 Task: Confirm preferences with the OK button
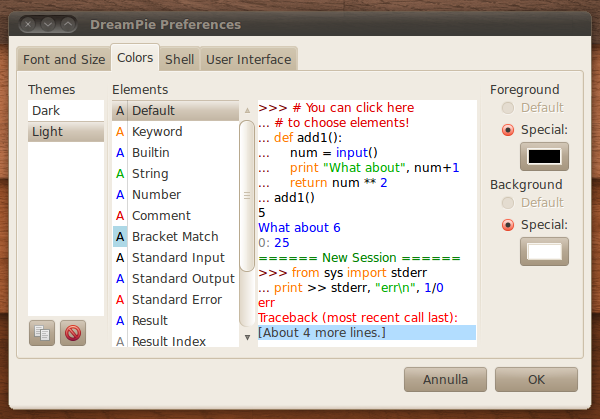pyautogui.click(x=536, y=380)
